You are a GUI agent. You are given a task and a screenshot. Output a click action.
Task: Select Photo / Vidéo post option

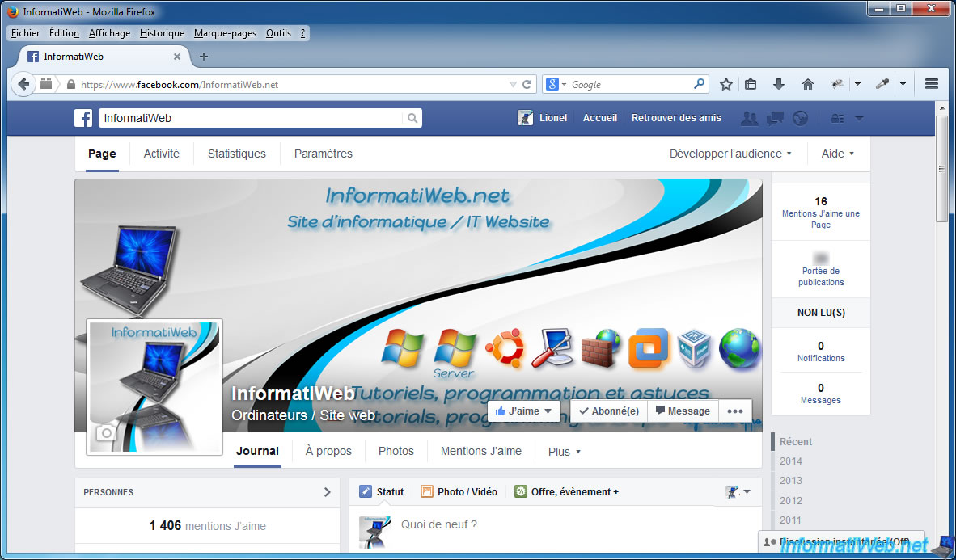tap(459, 492)
